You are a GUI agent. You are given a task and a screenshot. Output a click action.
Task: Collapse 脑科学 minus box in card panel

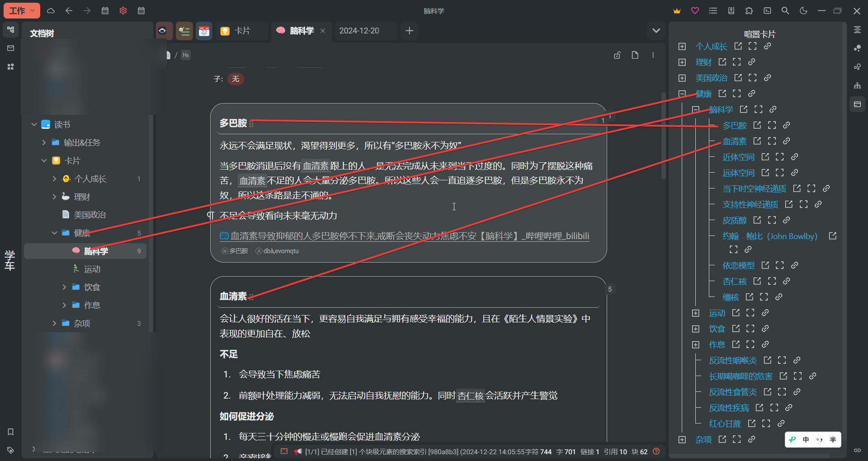(696, 109)
